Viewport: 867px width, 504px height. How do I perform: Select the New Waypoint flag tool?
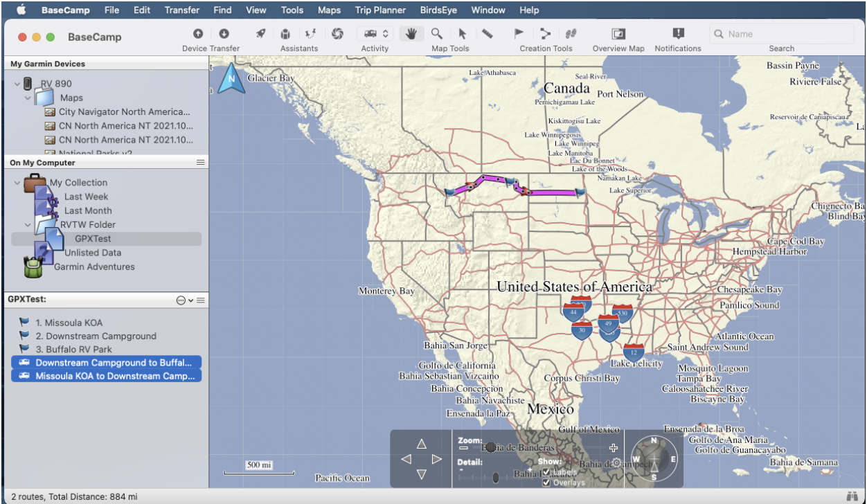[x=519, y=33]
